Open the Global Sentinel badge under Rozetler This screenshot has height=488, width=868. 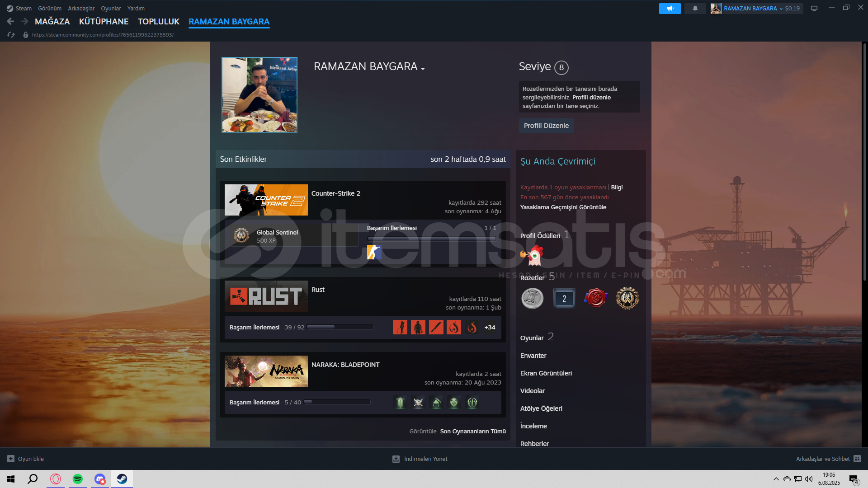coord(627,298)
